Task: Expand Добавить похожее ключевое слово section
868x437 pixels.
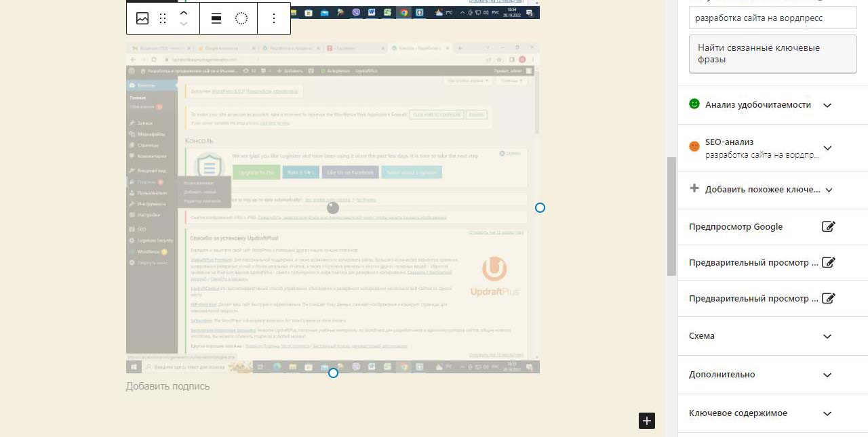Action: [828, 190]
